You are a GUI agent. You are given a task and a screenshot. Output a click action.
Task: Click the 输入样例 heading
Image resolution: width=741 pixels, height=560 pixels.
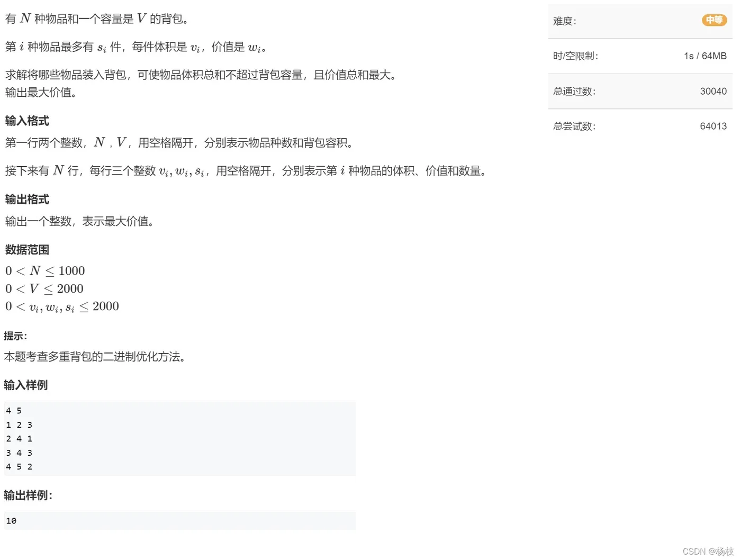(x=25, y=385)
